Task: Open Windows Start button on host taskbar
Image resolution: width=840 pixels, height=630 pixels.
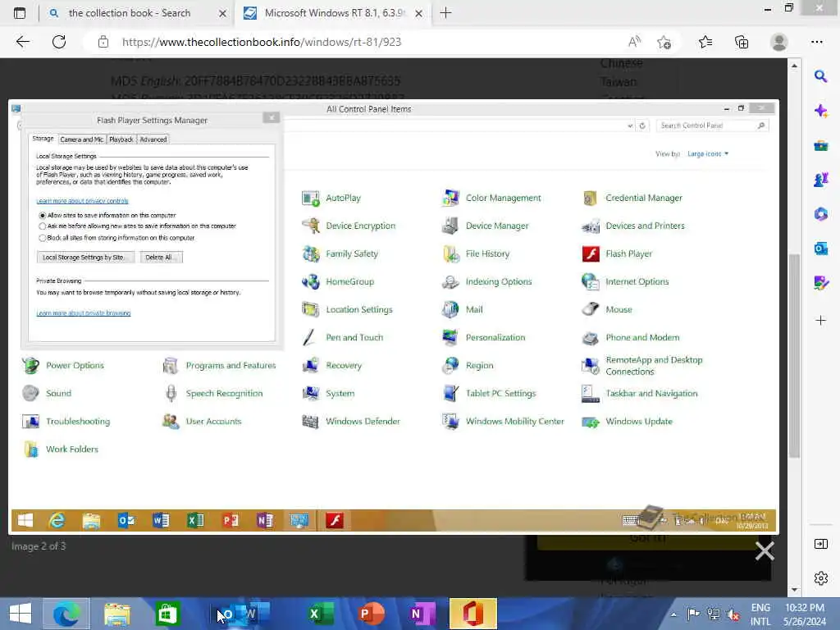Action: tap(21, 614)
